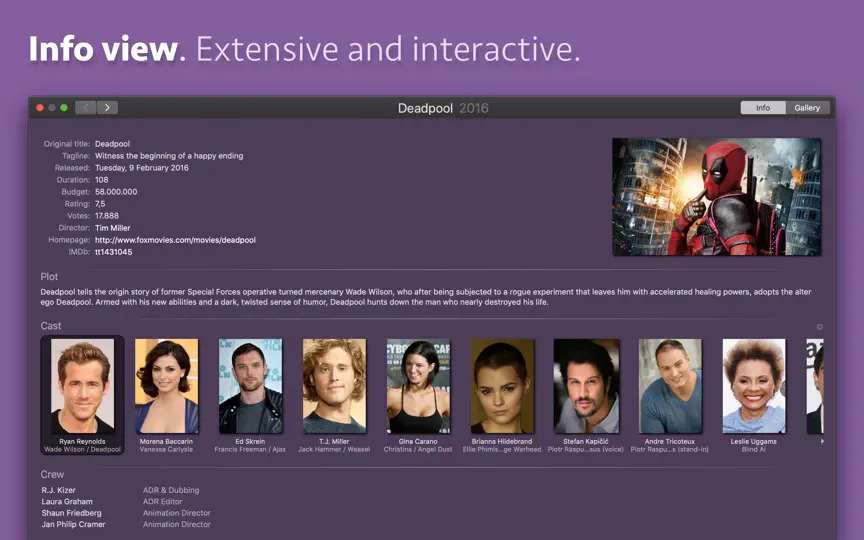Select Ed Skrein cast photo

[250, 386]
